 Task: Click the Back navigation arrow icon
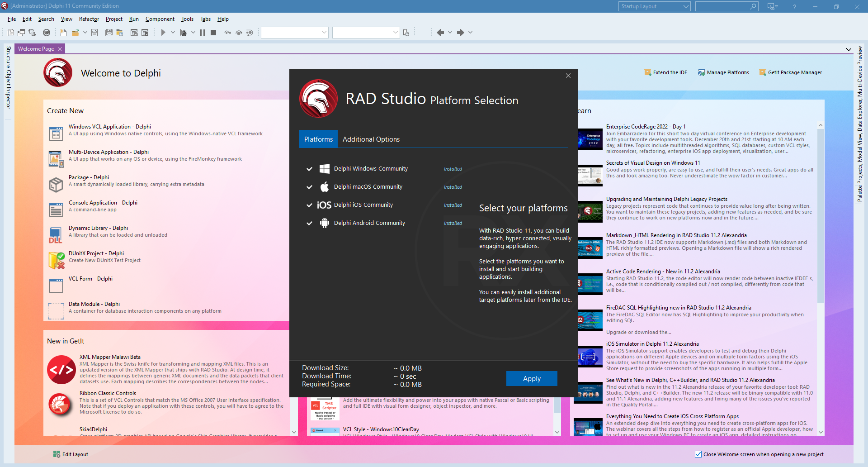pyautogui.click(x=440, y=33)
